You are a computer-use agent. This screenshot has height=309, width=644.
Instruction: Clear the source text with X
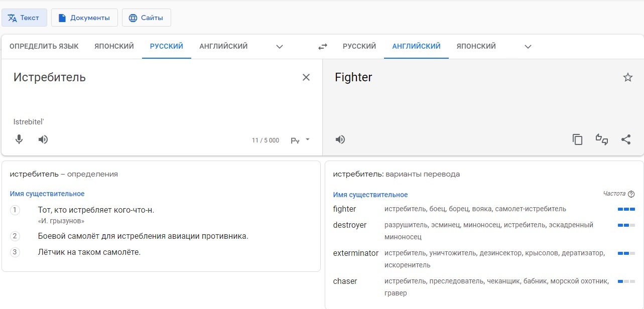point(306,77)
